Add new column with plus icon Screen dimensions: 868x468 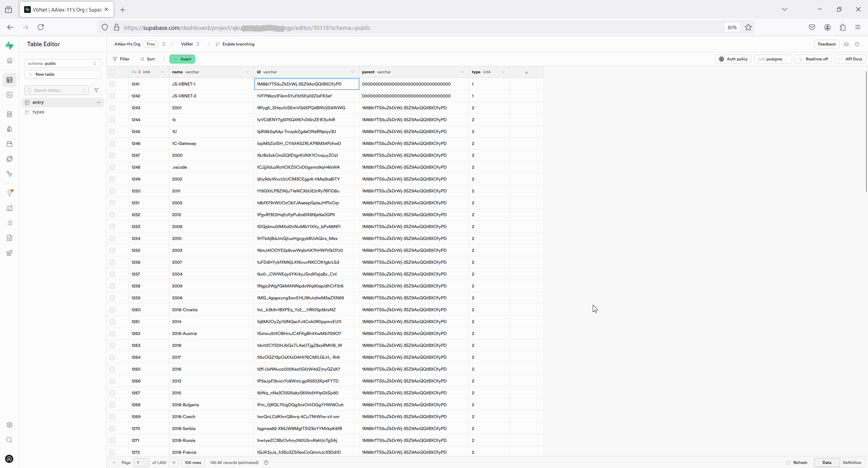pyautogui.click(x=526, y=72)
